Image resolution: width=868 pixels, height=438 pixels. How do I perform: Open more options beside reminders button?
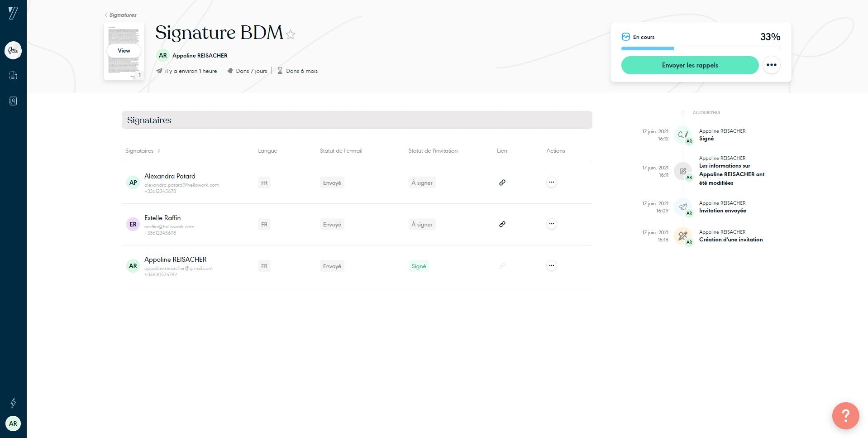(x=771, y=65)
